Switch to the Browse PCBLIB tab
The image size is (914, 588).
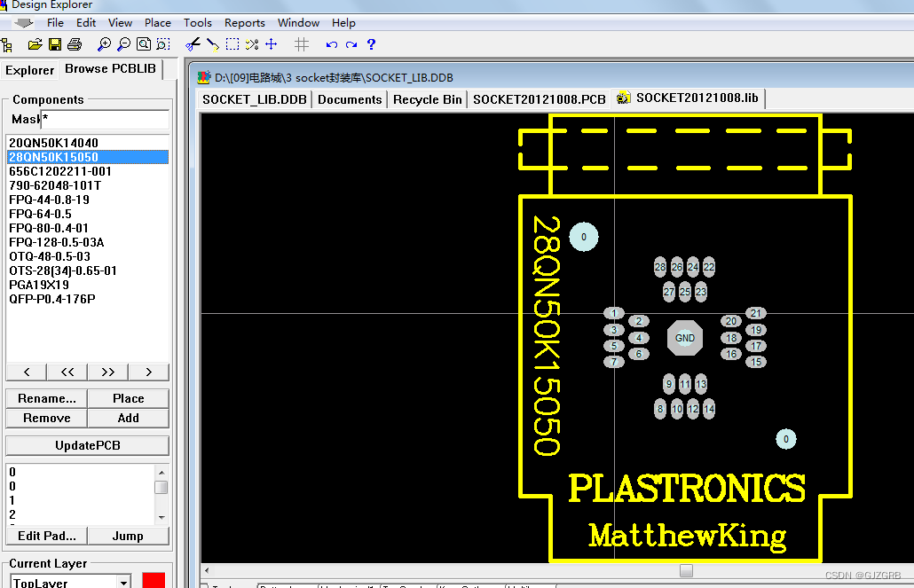[110, 69]
